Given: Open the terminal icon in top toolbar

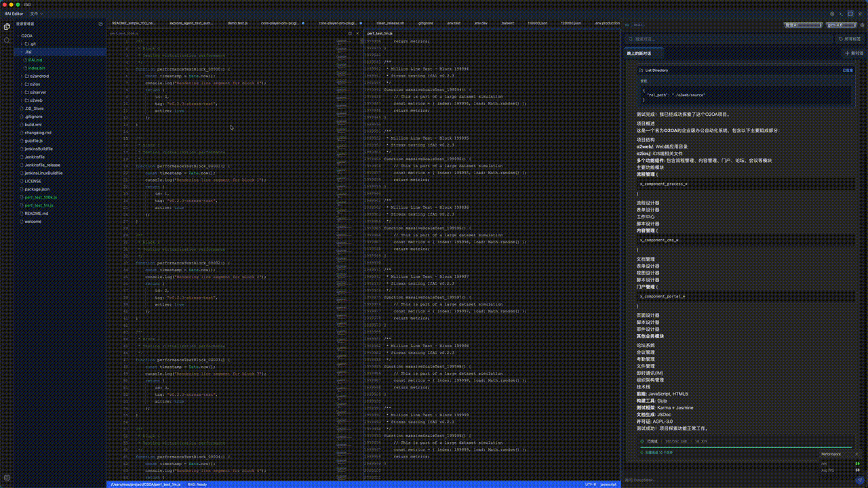Looking at the screenshot, I should click(x=842, y=14).
